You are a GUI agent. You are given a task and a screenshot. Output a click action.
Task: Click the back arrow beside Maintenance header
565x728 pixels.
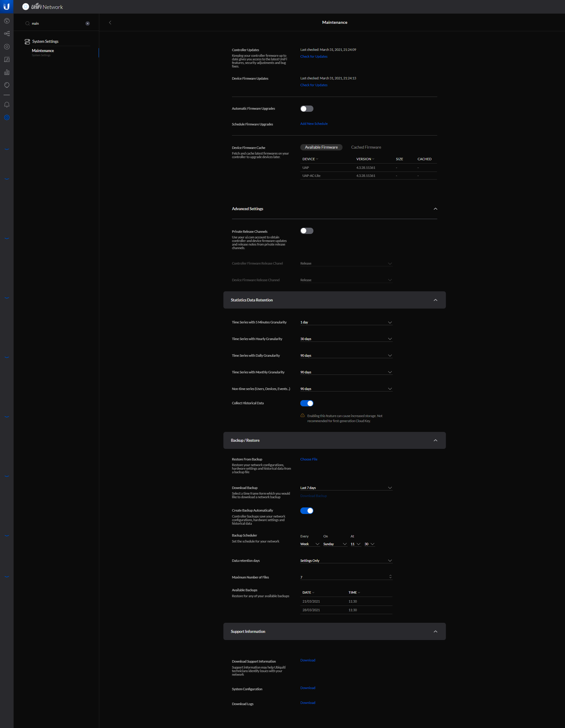[x=110, y=23]
